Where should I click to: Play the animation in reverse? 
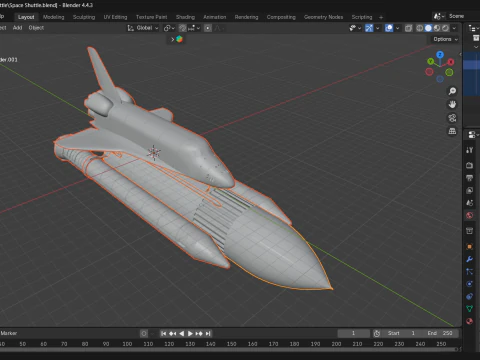(181, 333)
